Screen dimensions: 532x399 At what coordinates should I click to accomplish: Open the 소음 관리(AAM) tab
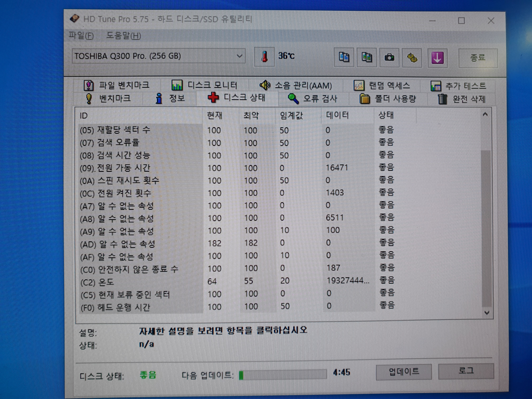296,85
